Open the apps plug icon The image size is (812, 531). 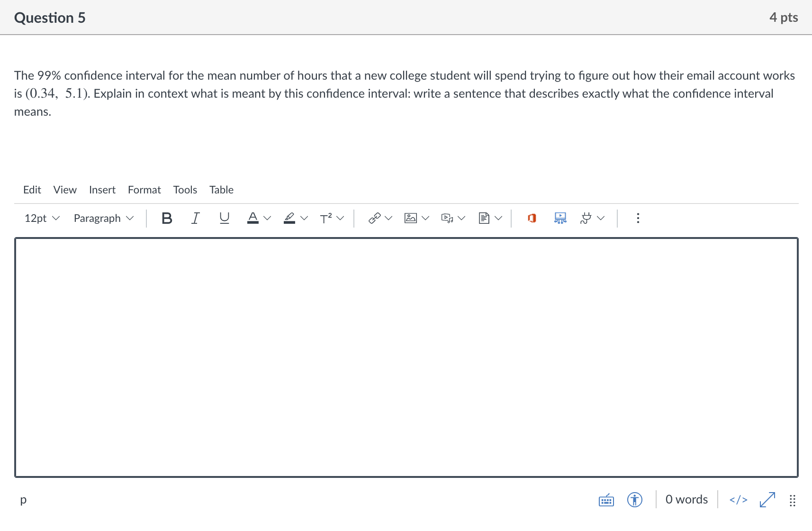coord(586,218)
